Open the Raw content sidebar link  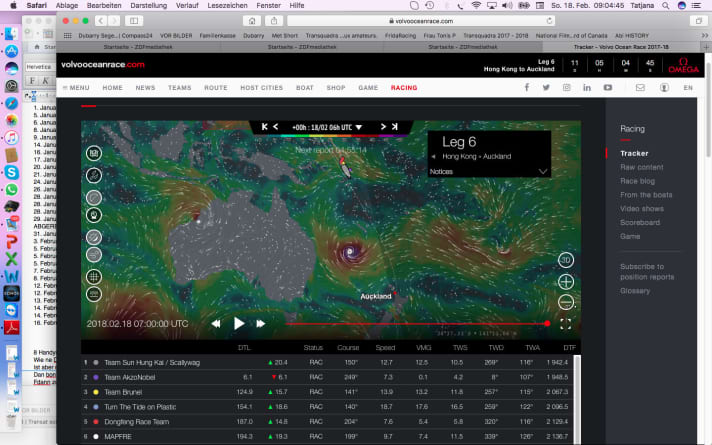coord(642,167)
